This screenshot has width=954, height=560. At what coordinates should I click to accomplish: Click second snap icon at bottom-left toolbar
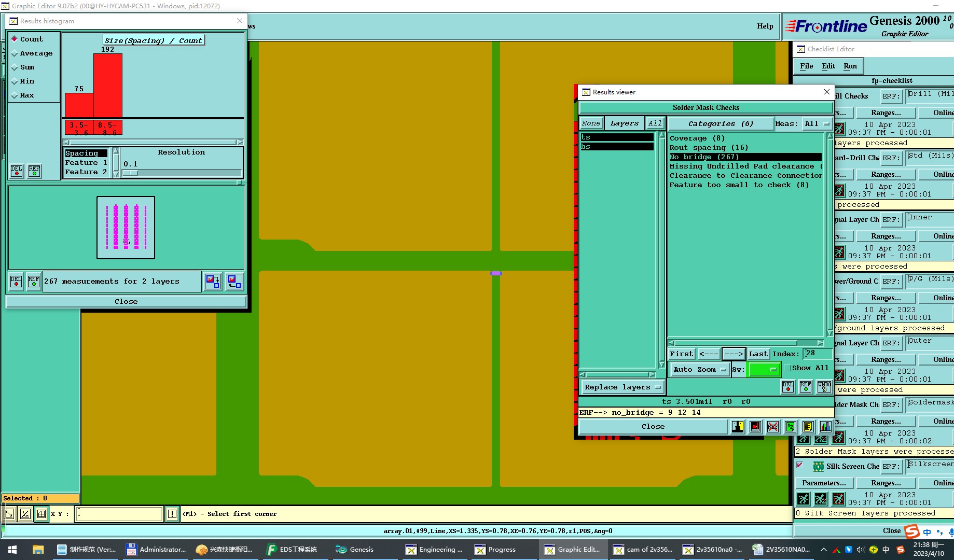[25, 514]
